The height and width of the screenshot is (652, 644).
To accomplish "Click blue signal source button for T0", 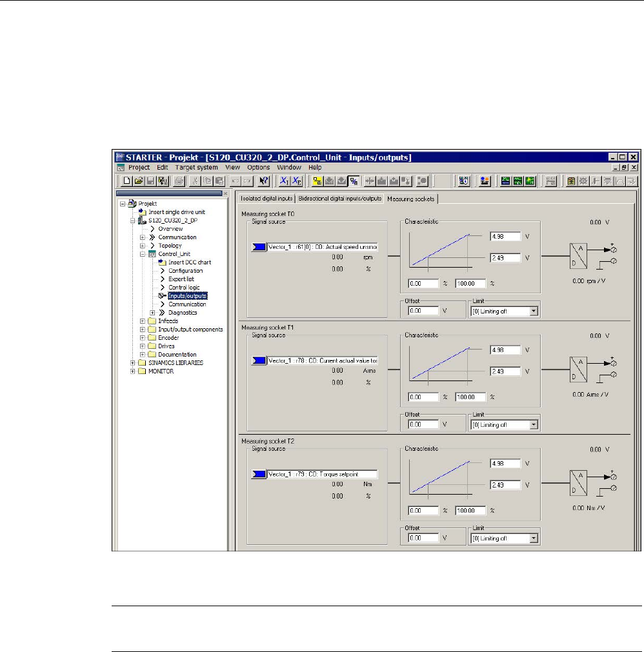I will [259, 247].
